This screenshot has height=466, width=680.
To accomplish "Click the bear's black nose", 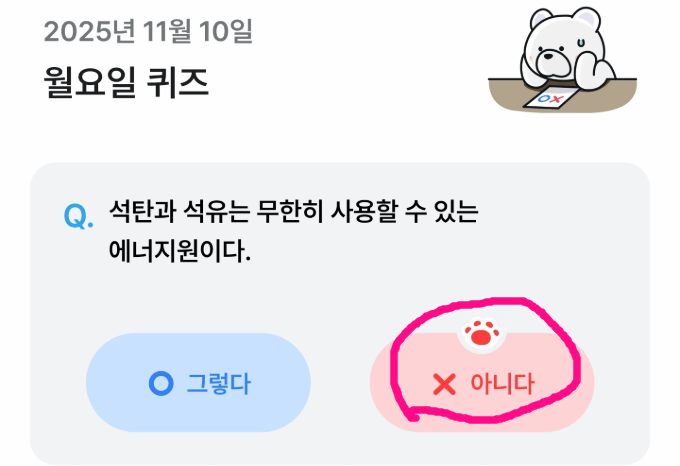I will click(549, 55).
